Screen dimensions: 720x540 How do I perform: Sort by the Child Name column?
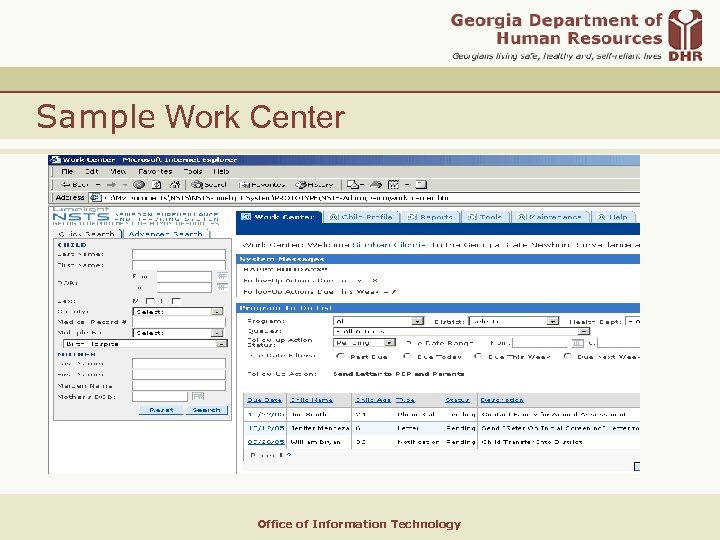312,400
